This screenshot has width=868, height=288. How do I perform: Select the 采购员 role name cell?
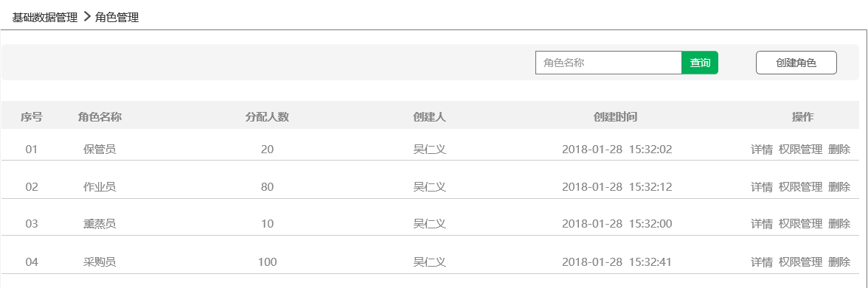pyautogui.click(x=100, y=262)
